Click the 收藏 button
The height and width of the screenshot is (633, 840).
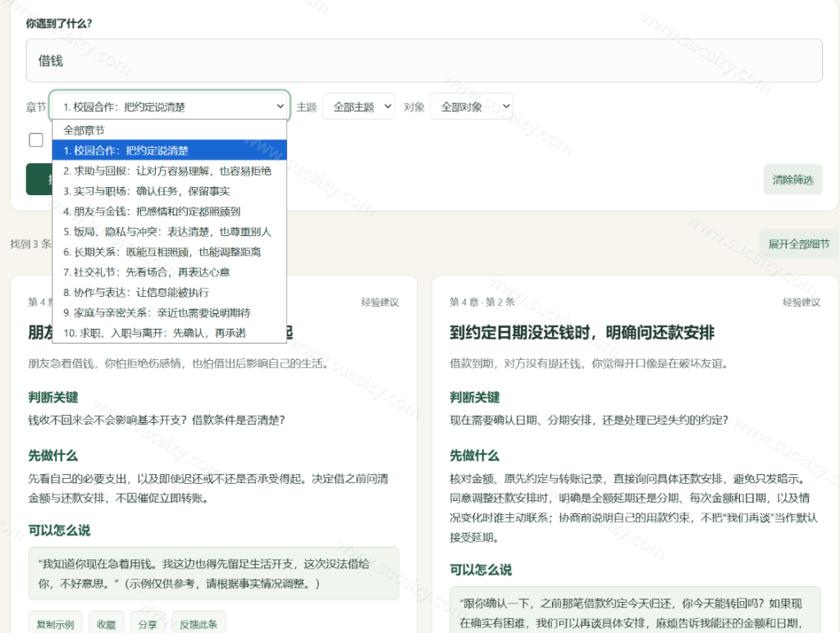point(106,624)
